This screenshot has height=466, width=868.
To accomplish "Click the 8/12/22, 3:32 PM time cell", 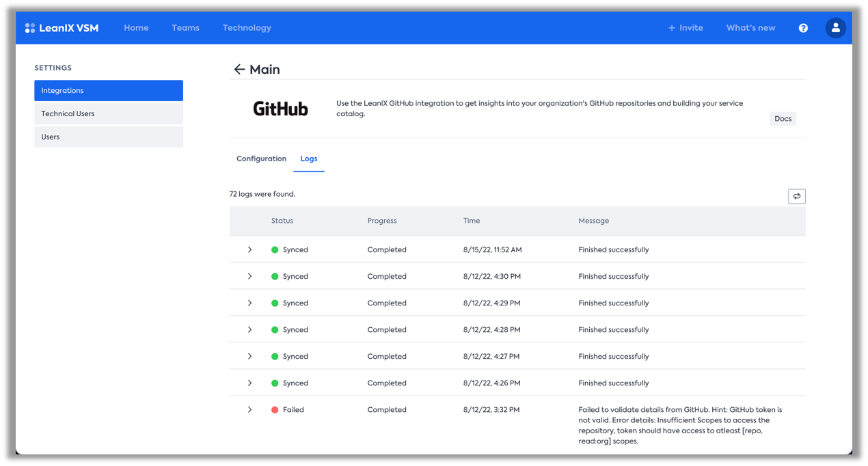I will pos(491,410).
